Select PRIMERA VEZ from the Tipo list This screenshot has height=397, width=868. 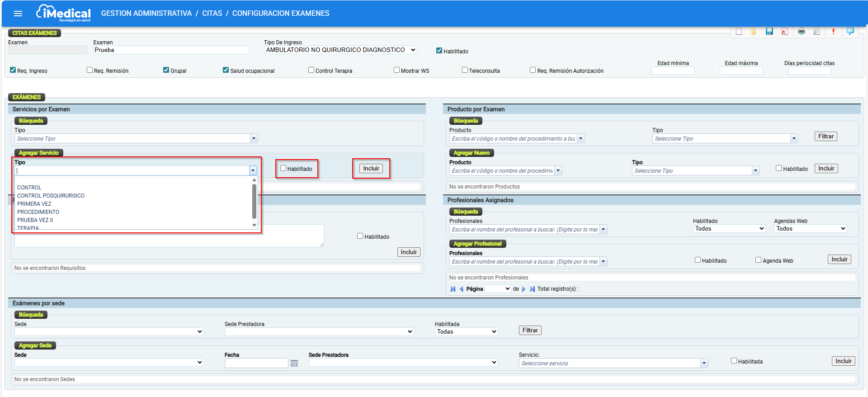(34, 204)
